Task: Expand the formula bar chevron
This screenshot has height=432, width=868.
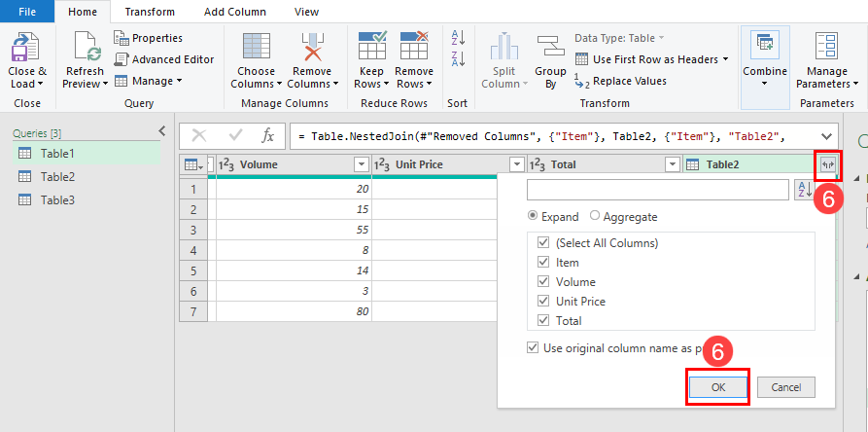Action: click(x=826, y=136)
